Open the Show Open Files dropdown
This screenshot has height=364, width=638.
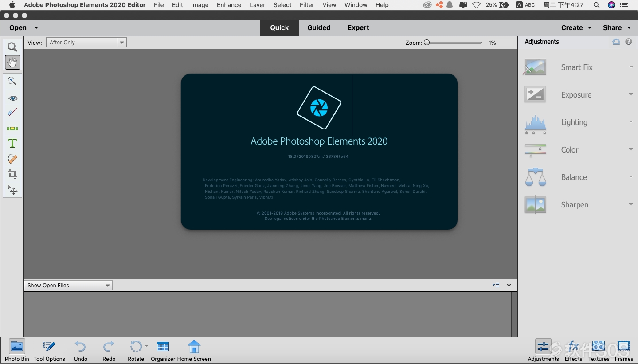(68, 286)
